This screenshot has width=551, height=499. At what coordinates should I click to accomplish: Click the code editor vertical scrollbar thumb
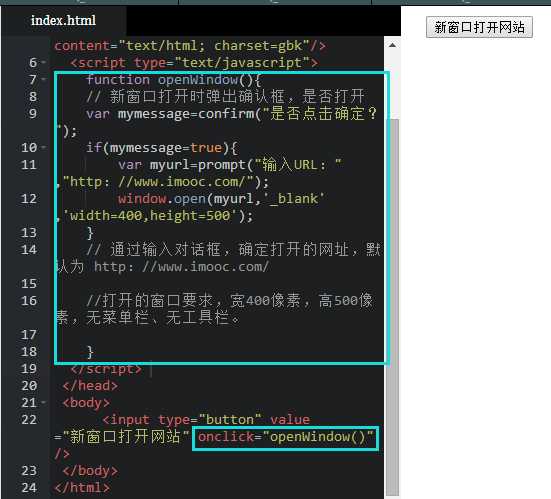tap(393, 307)
